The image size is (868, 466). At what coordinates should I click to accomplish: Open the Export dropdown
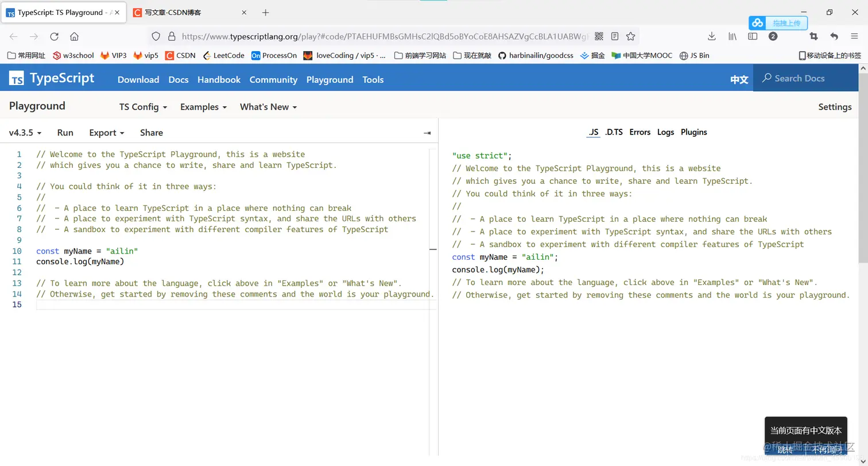click(x=107, y=133)
